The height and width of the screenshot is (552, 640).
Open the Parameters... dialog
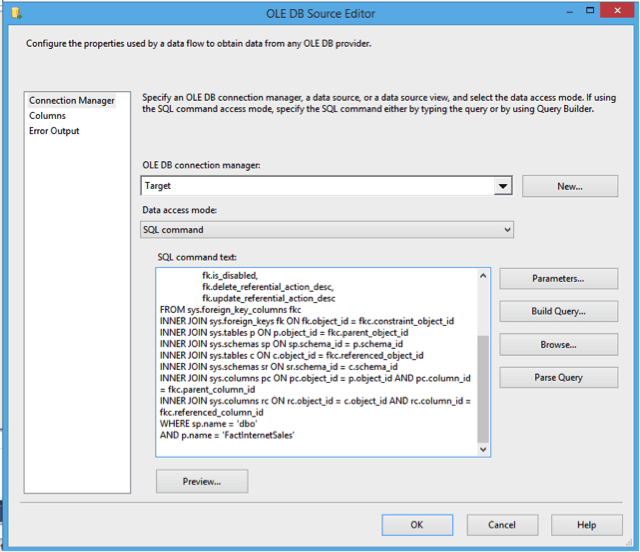pyautogui.click(x=558, y=278)
